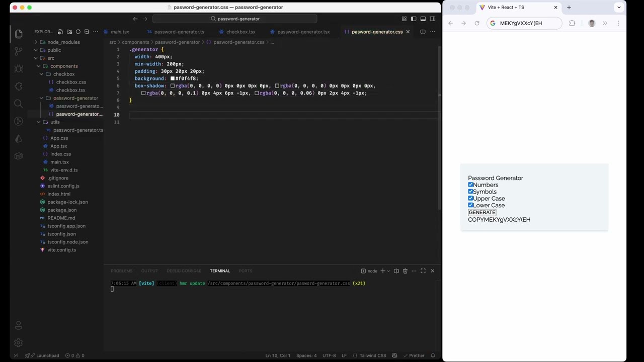
Task: Add a new terminal
Action: coord(383,271)
